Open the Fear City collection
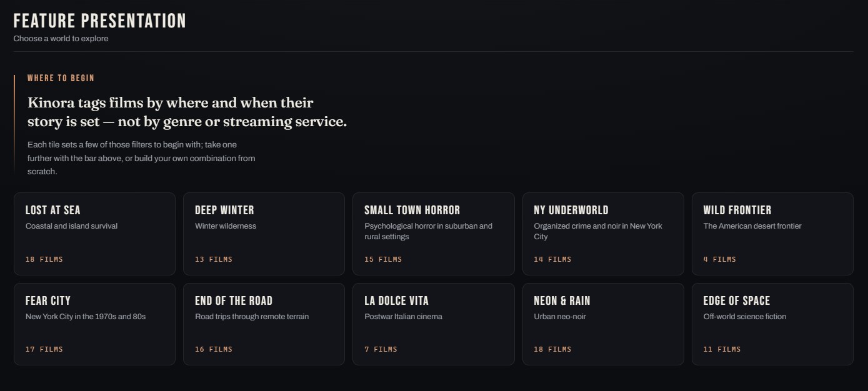The height and width of the screenshot is (391, 868). click(94, 324)
